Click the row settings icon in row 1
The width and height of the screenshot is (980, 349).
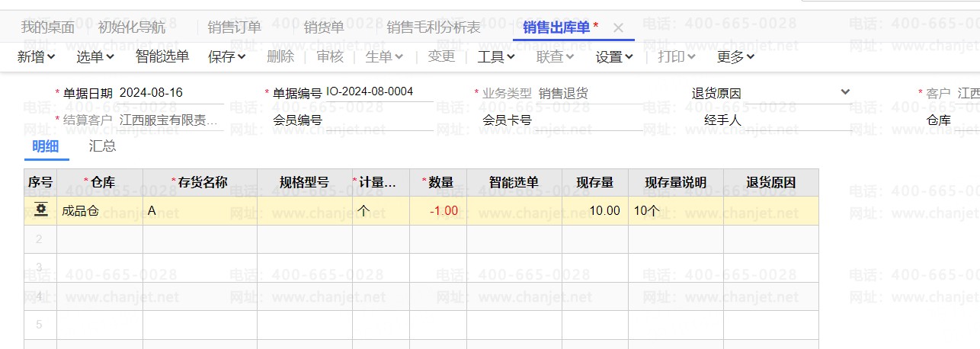[x=40, y=210]
